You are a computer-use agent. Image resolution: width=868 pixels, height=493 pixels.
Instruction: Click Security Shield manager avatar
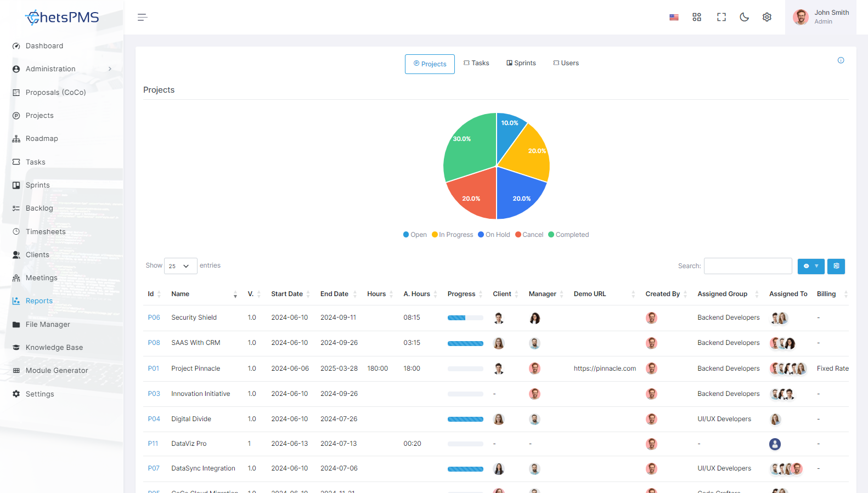[x=534, y=318]
